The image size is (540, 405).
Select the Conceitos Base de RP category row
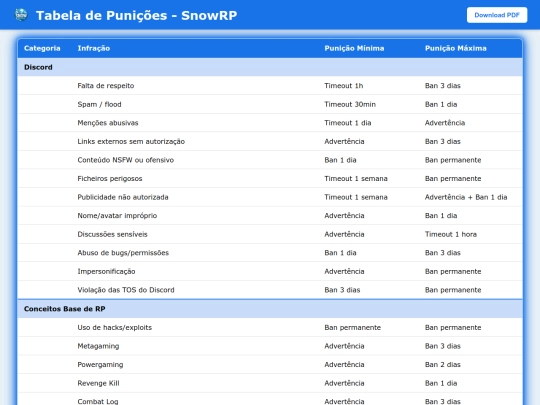click(x=270, y=309)
